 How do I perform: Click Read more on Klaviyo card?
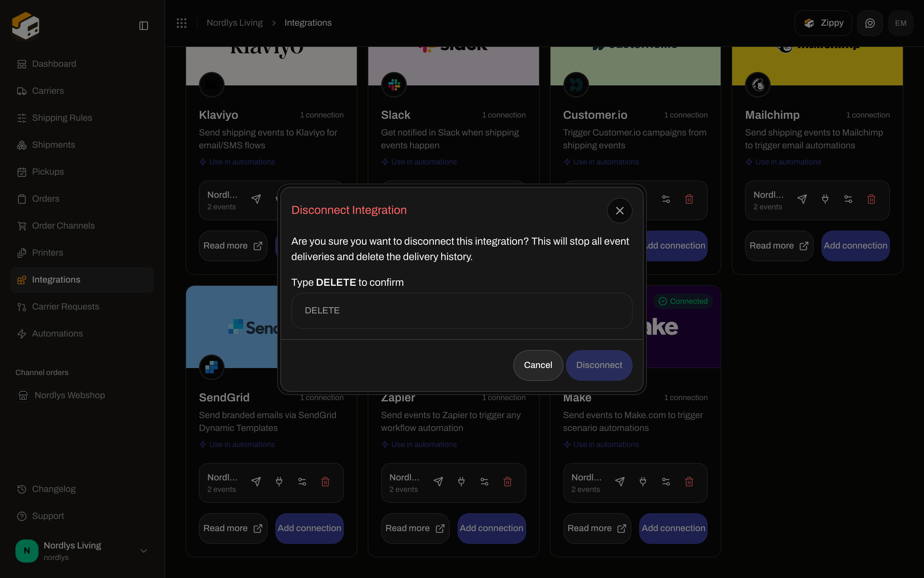tap(233, 246)
